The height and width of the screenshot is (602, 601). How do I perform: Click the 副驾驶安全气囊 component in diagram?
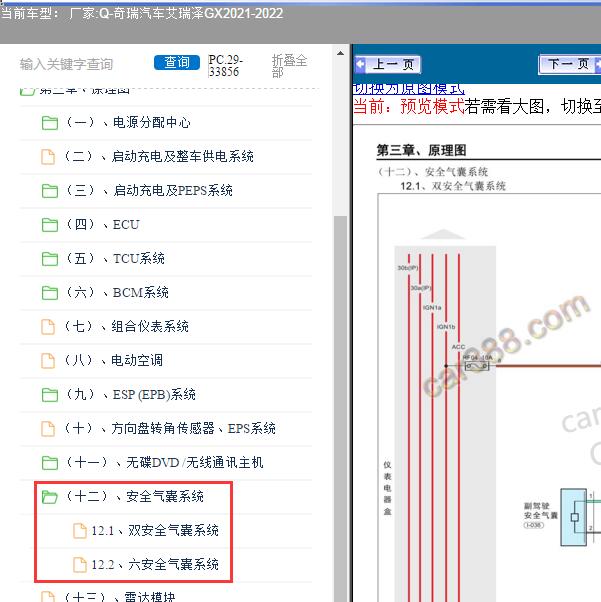coord(574,517)
